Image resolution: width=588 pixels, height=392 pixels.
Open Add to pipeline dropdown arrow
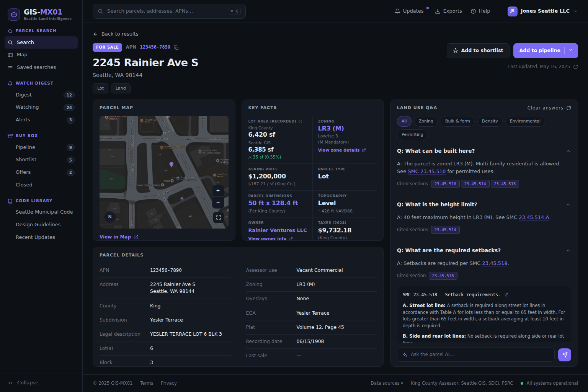571,51
